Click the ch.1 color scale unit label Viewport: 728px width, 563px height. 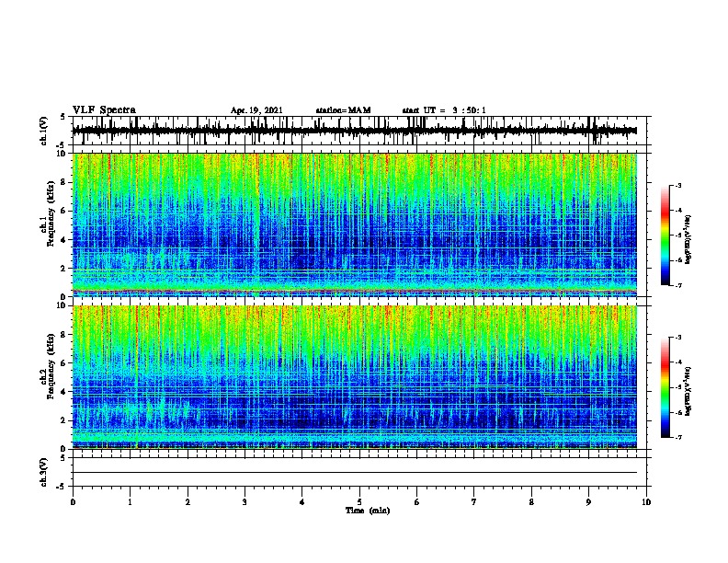pyautogui.click(x=688, y=240)
